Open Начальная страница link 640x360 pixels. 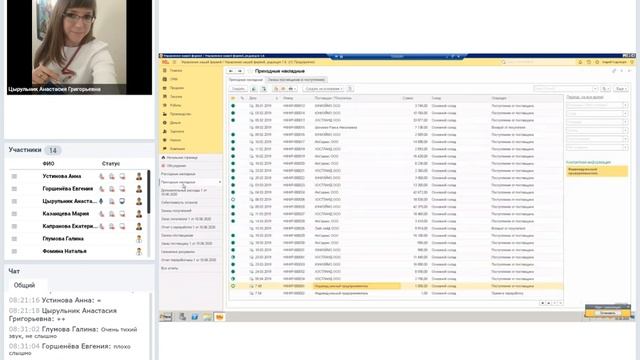click(x=182, y=158)
